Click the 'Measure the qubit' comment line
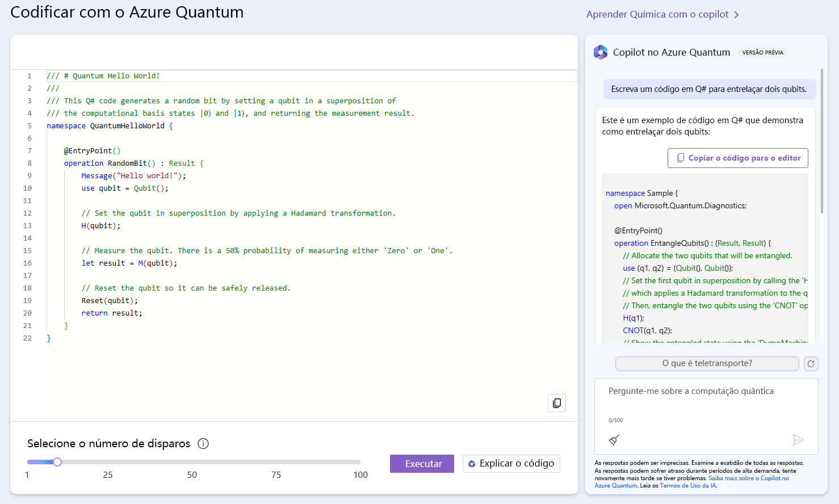Screen dimensions: 839x504 click(x=267, y=251)
